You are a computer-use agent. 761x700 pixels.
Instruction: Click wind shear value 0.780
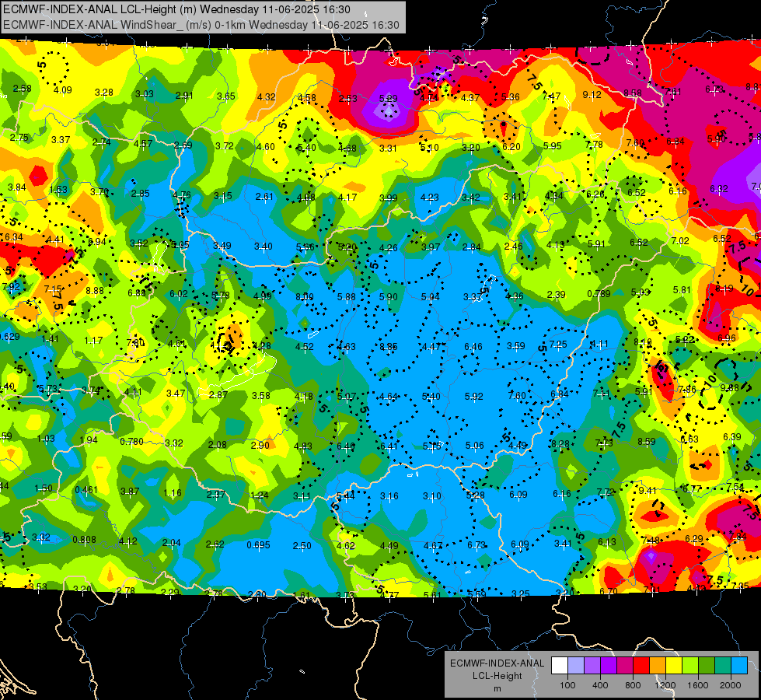coord(131,441)
